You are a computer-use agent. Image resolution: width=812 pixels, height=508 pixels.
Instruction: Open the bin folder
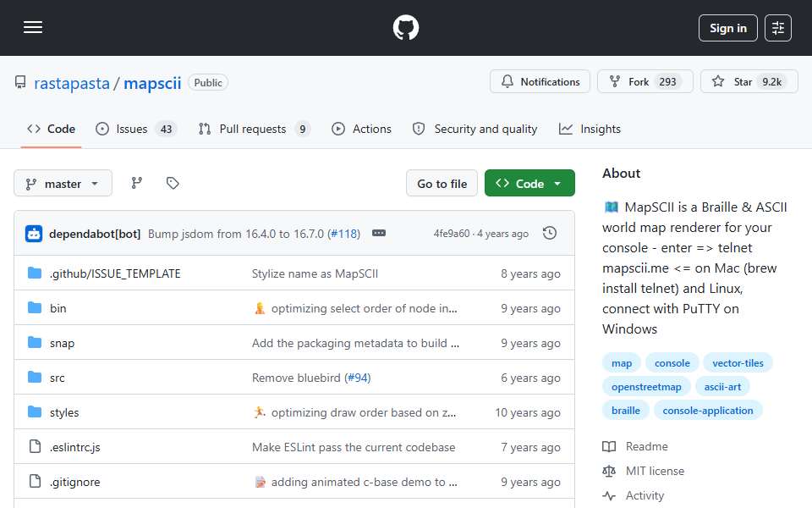[58, 308]
